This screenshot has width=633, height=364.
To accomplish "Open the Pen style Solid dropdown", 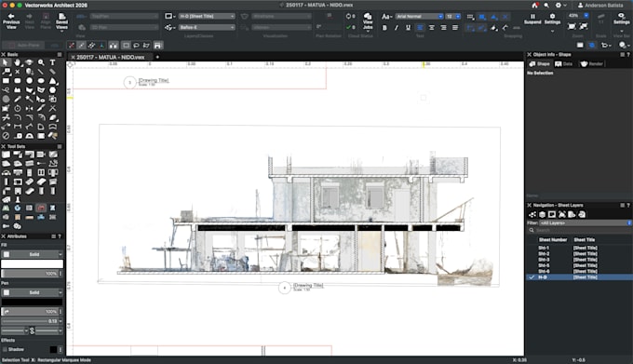I will click(32, 292).
